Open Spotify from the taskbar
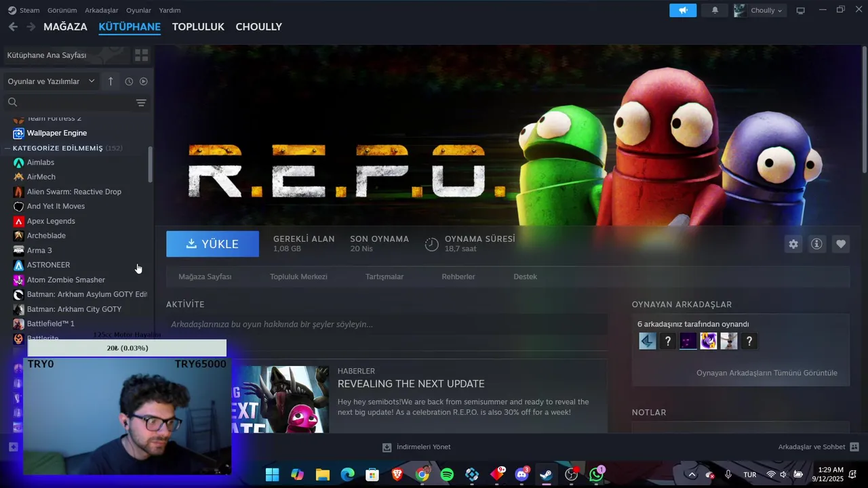This screenshot has width=868, height=488. click(x=447, y=474)
